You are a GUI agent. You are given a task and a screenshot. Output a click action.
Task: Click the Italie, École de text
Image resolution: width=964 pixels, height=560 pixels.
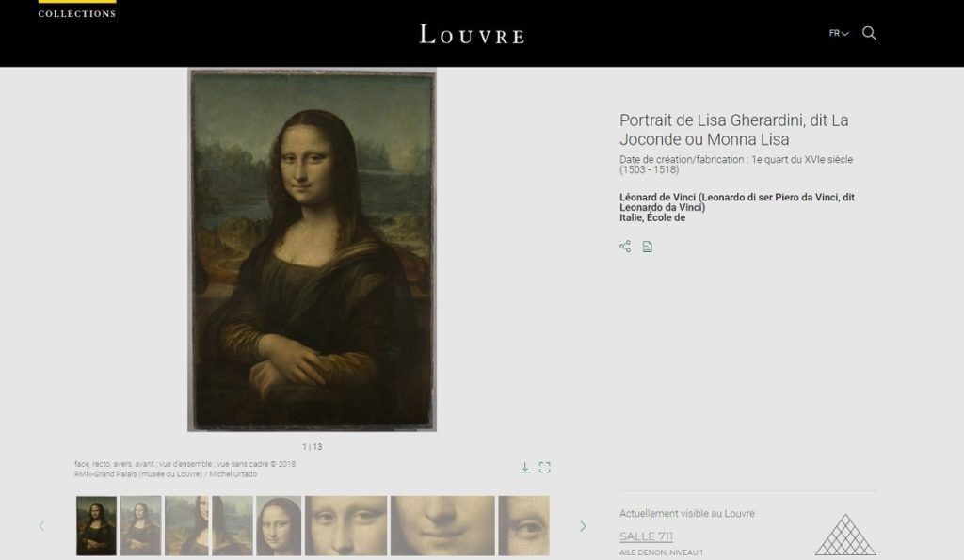652,217
